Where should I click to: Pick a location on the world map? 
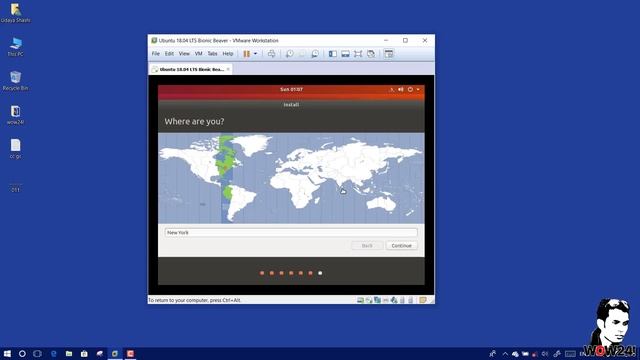[x=291, y=178]
